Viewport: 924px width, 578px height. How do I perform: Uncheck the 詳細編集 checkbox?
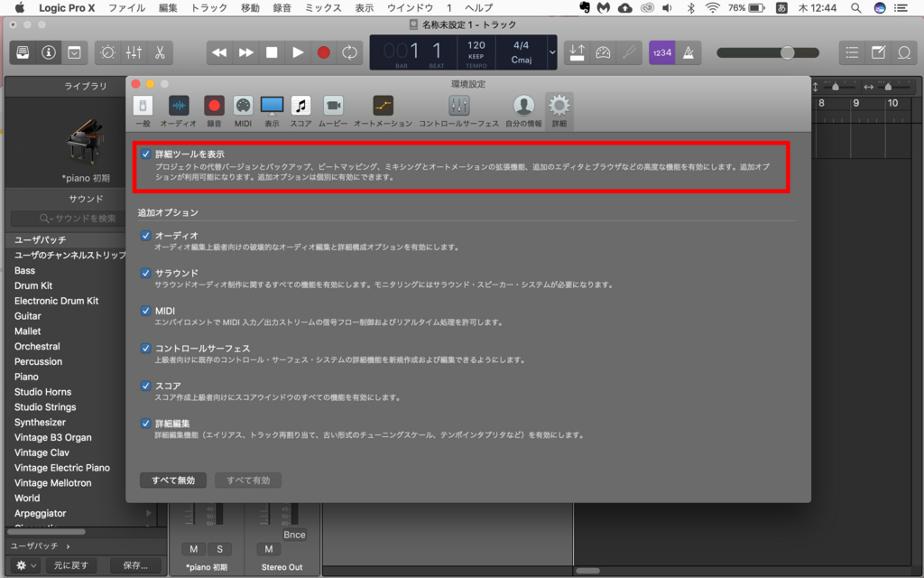click(x=145, y=424)
